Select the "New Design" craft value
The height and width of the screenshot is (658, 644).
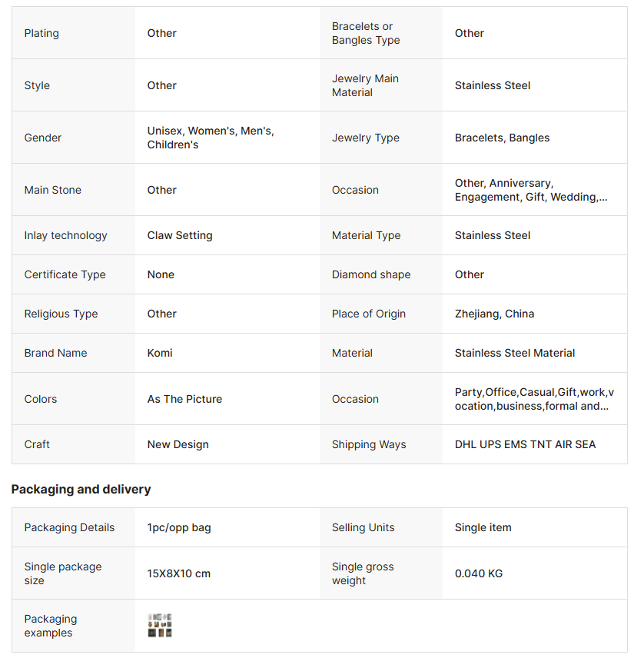[178, 444]
